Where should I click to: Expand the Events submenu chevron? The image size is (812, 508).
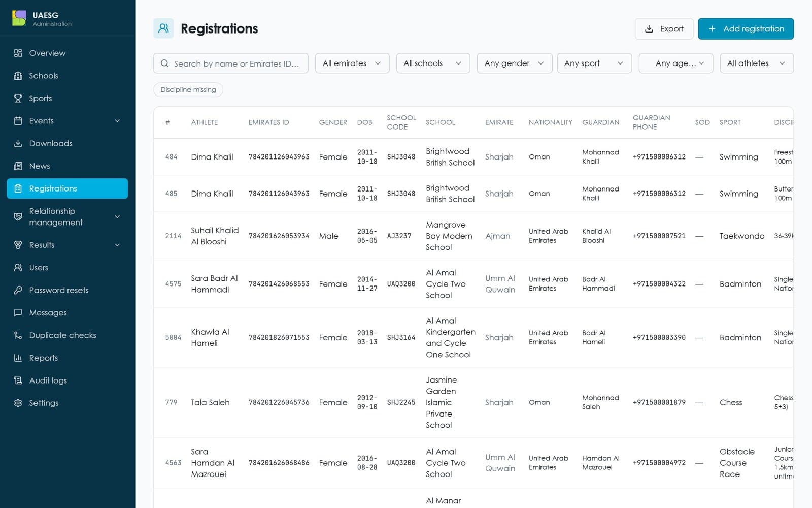pyautogui.click(x=117, y=121)
